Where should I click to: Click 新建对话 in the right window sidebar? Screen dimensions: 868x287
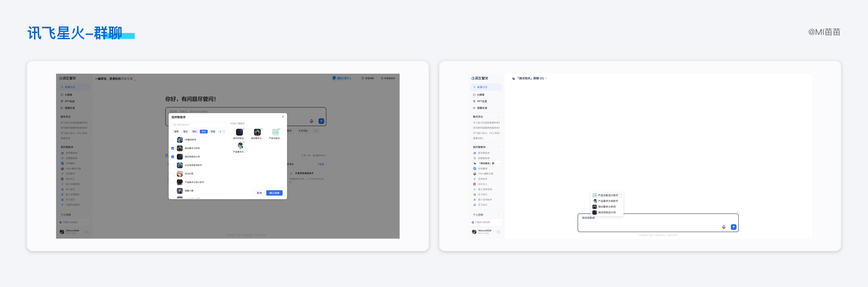click(486, 87)
